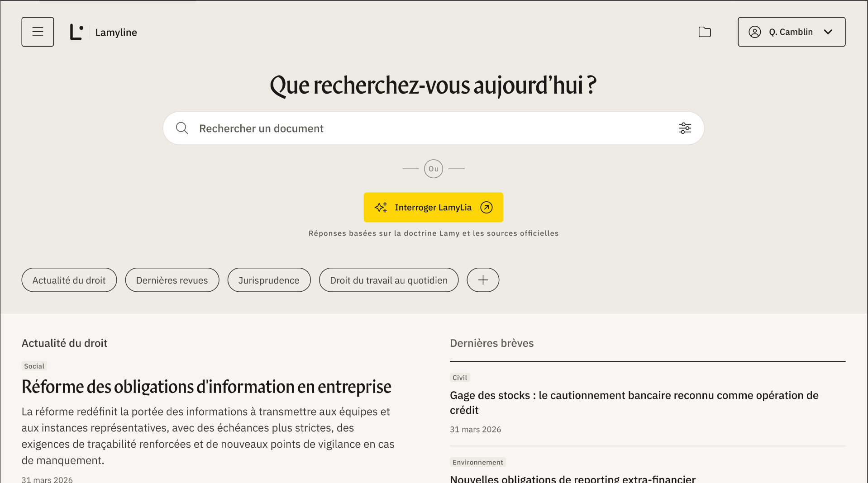
Task: Focus the Rechercher un document field
Action: [x=433, y=128]
